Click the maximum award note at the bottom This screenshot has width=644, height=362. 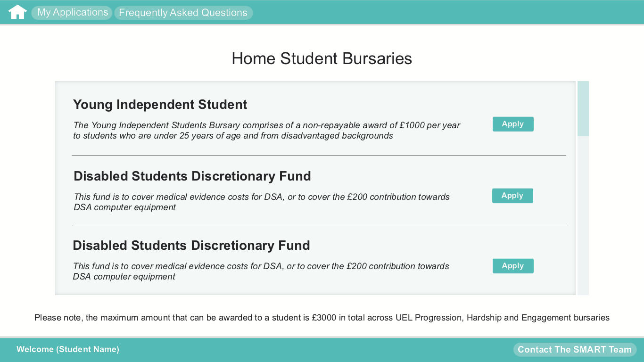pyautogui.click(x=322, y=317)
